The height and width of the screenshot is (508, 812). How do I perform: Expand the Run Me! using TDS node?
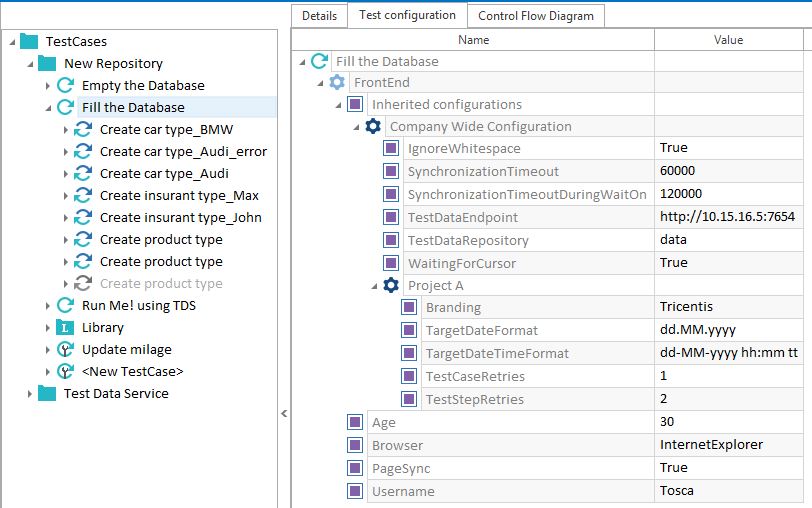[47, 306]
